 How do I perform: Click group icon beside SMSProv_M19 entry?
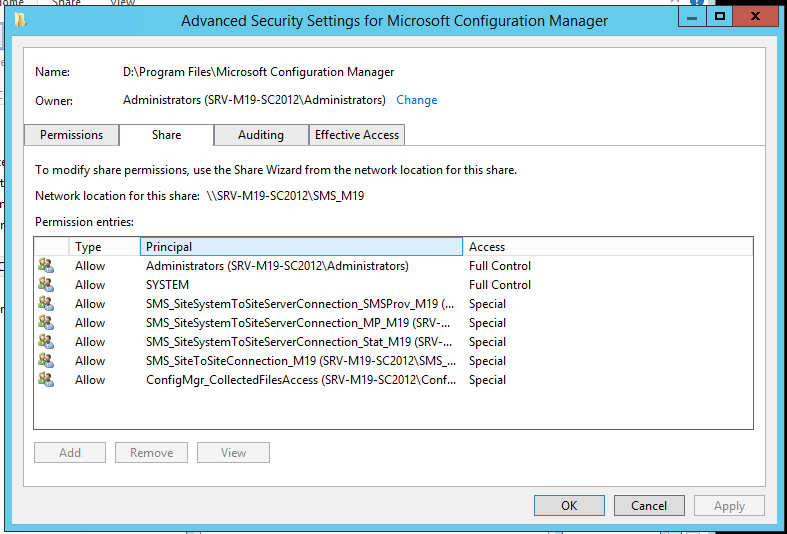coord(46,304)
